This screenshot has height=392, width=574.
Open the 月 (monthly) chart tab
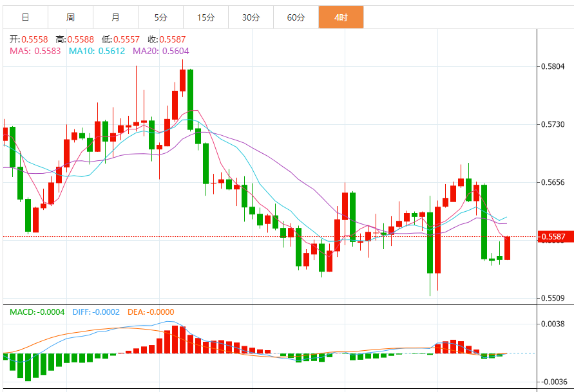115,17
